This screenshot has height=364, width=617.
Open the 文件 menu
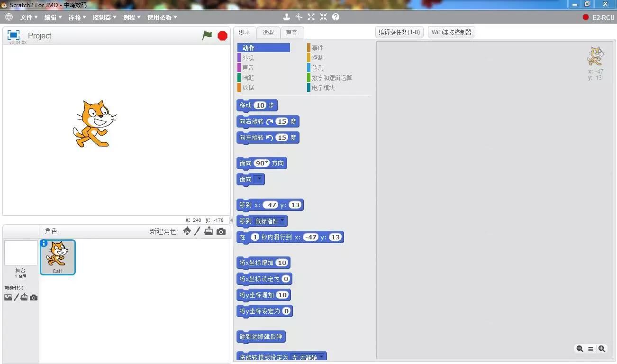29,17
